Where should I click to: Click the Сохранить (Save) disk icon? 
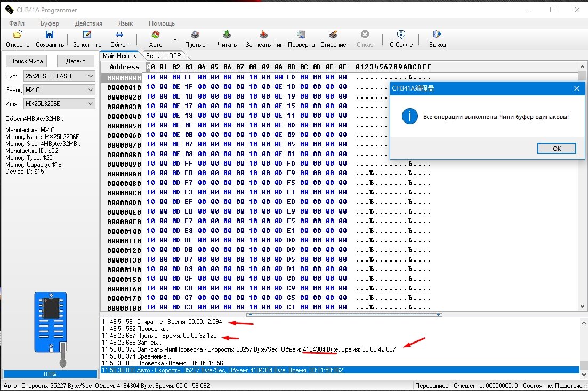[50, 35]
